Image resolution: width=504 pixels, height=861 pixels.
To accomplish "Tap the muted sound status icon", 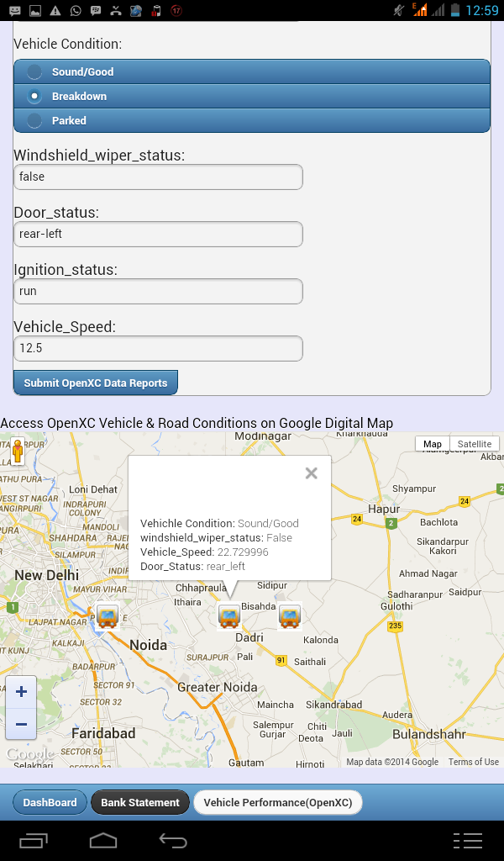I will point(399,10).
